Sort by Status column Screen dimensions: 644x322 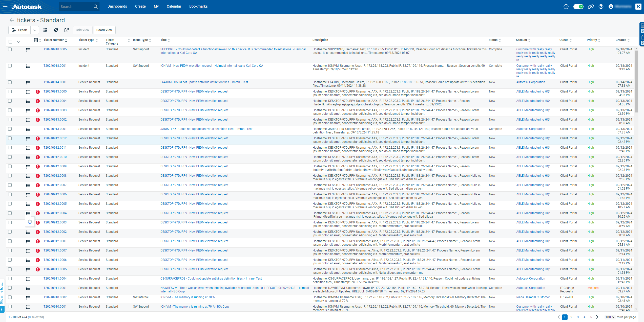pyautogui.click(x=495, y=40)
